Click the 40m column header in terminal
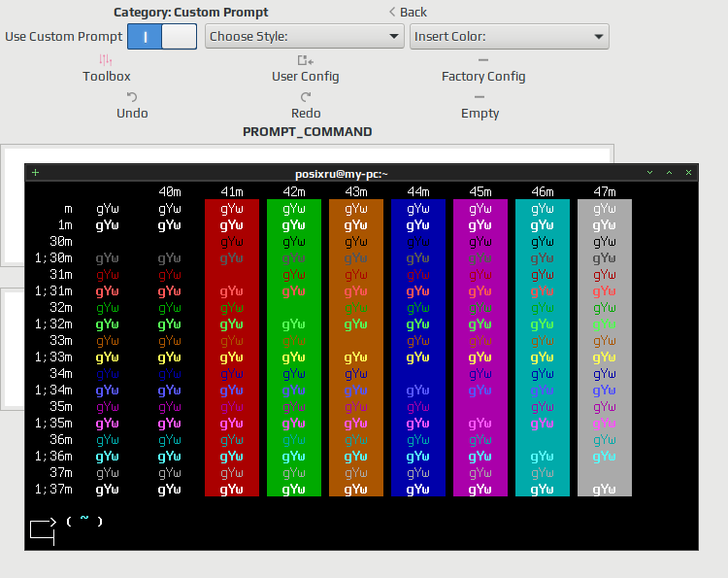The image size is (728, 578). pos(170,192)
